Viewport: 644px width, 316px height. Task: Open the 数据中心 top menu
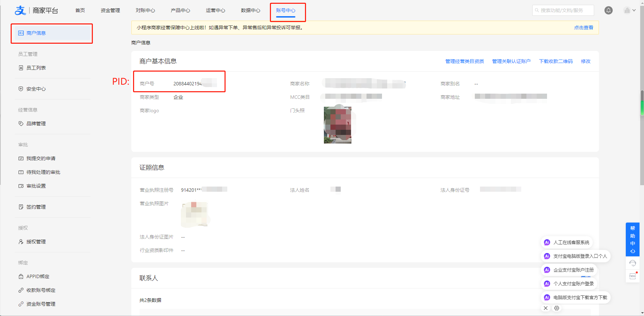click(250, 10)
